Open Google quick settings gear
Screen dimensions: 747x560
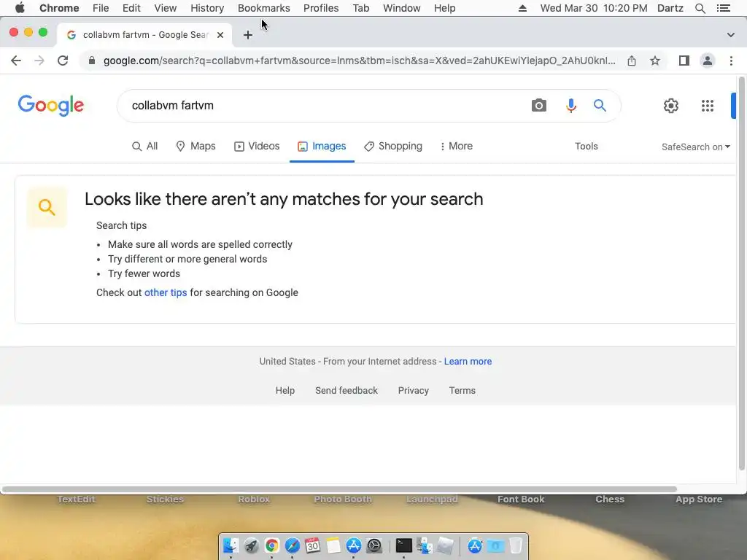click(x=671, y=105)
